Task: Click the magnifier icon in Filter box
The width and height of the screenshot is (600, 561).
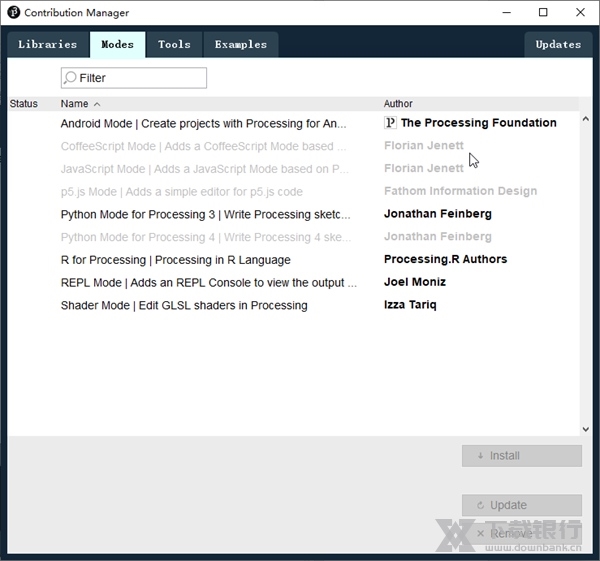Action: click(x=70, y=78)
